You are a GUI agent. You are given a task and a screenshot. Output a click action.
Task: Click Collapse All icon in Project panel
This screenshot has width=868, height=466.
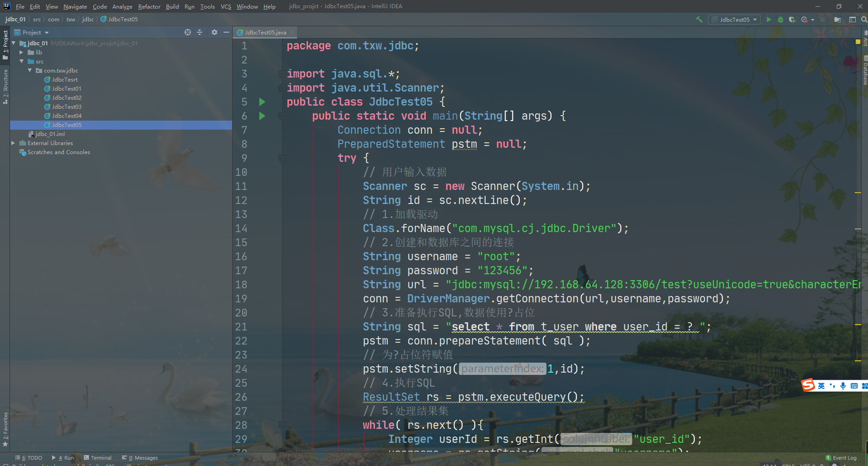point(200,32)
